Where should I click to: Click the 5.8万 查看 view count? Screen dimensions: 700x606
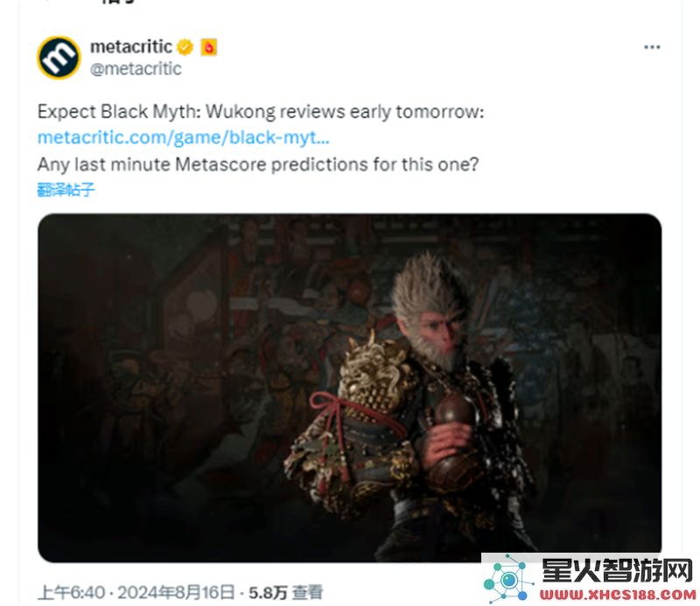(286, 593)
